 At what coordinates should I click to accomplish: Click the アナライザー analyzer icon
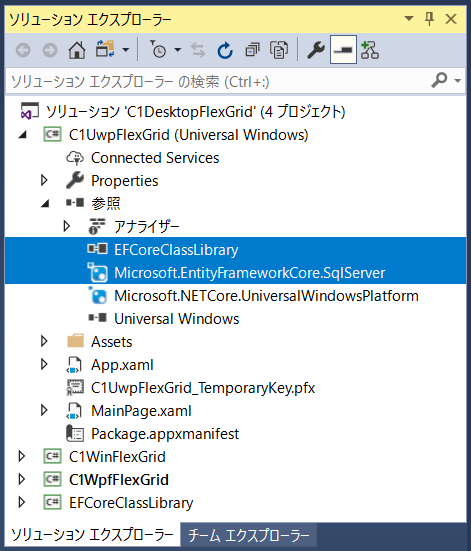(x=97, y=226)
